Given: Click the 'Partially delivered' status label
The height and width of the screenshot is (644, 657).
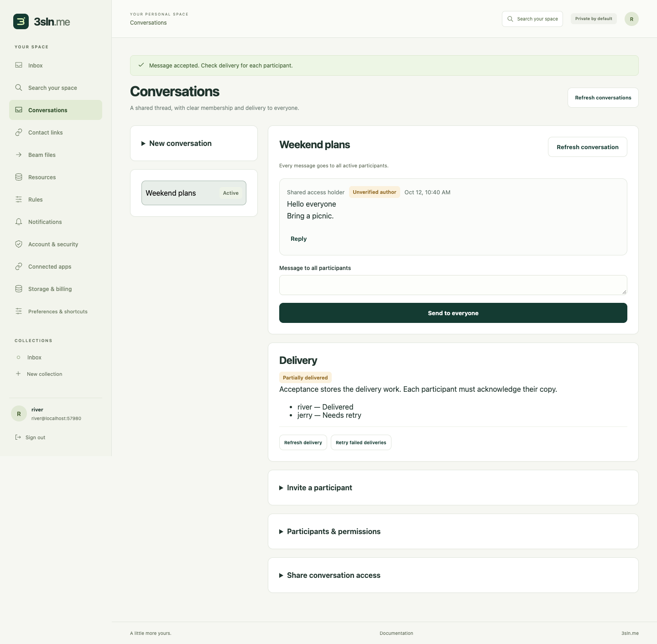Looking at the screenshot, I should (x=305, y=378).
